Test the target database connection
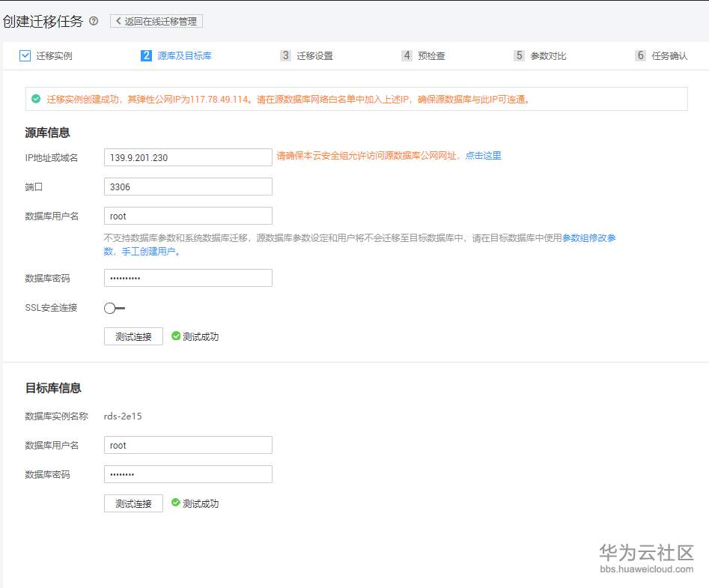The width and height of the screenshot is (709, 588). pyautogui.click(x=133, y=503)
